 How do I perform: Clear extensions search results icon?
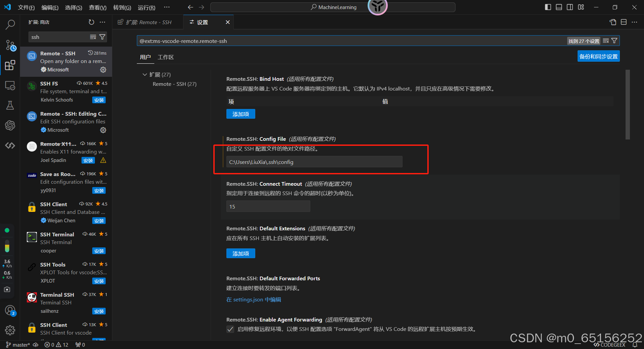(x=93, y=37)
